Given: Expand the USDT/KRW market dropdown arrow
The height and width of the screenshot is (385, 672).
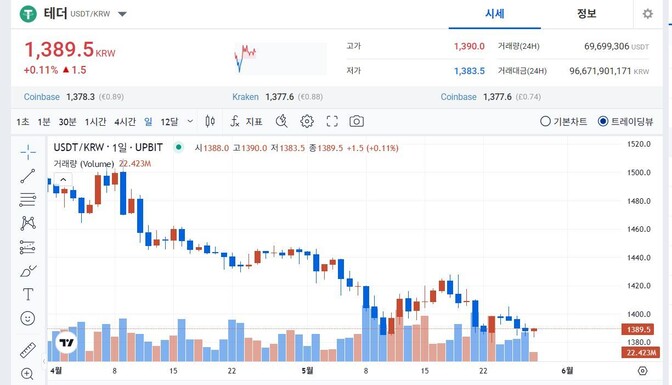Looking at the screenshot, I should 122,14.
